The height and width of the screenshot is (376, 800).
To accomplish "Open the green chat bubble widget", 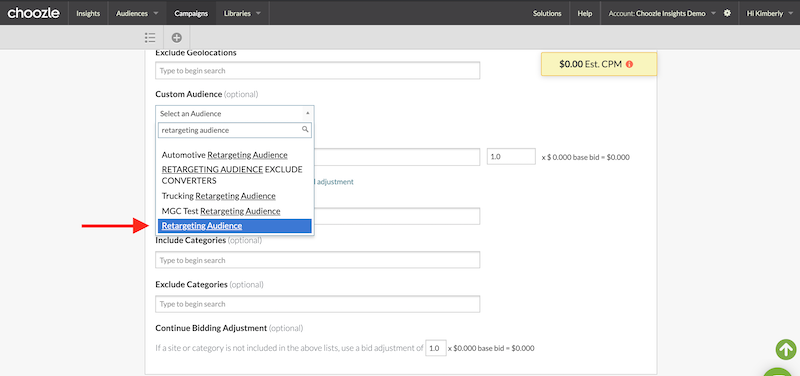I will pyautogui.click(x=781, y=371).
